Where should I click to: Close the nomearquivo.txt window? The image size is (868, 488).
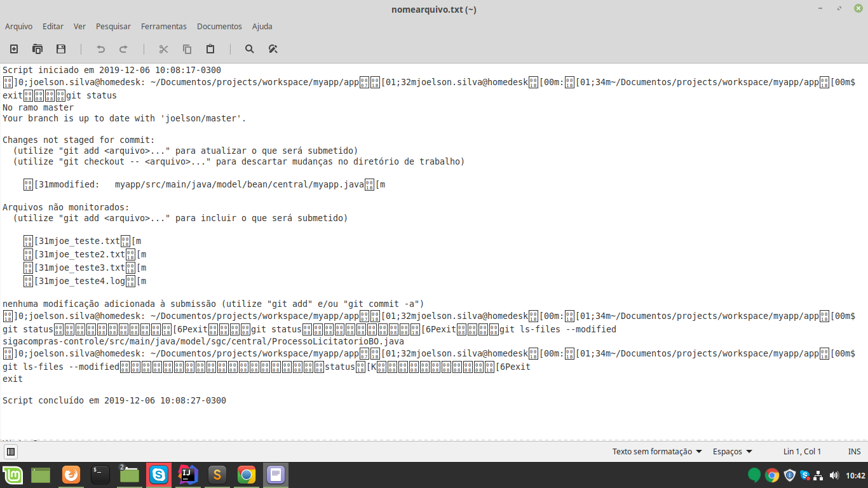(857, 9)
